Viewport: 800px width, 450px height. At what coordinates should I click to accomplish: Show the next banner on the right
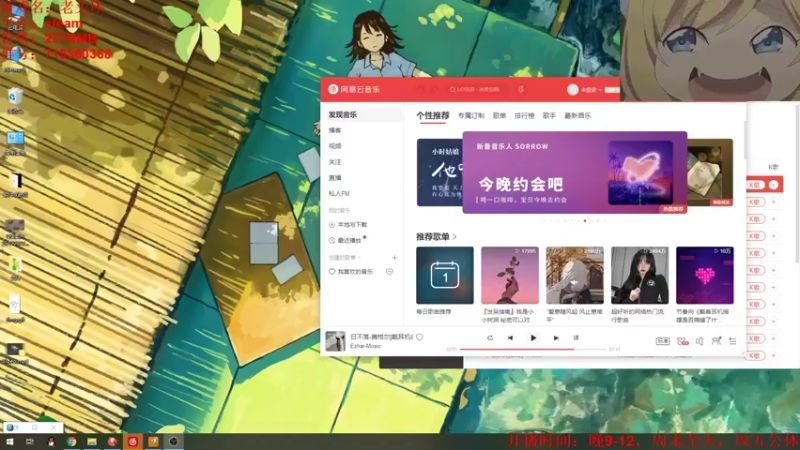point(710,172)
